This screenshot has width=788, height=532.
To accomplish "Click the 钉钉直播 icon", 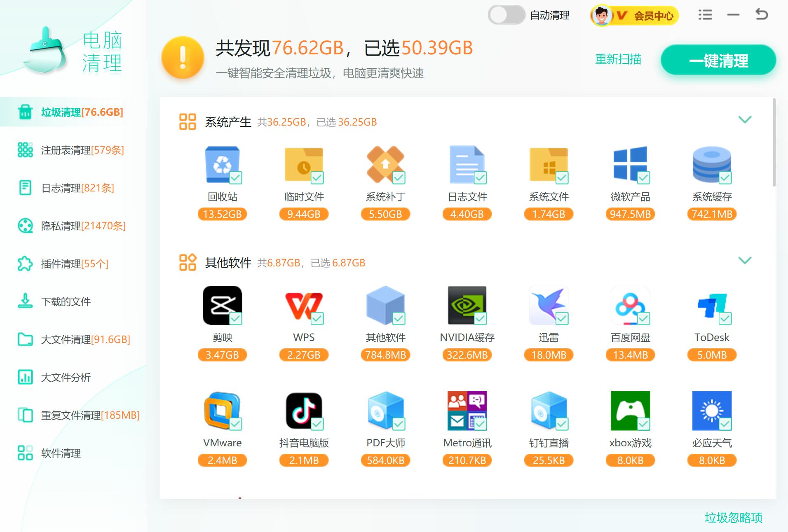I will (x=549, y=411).
